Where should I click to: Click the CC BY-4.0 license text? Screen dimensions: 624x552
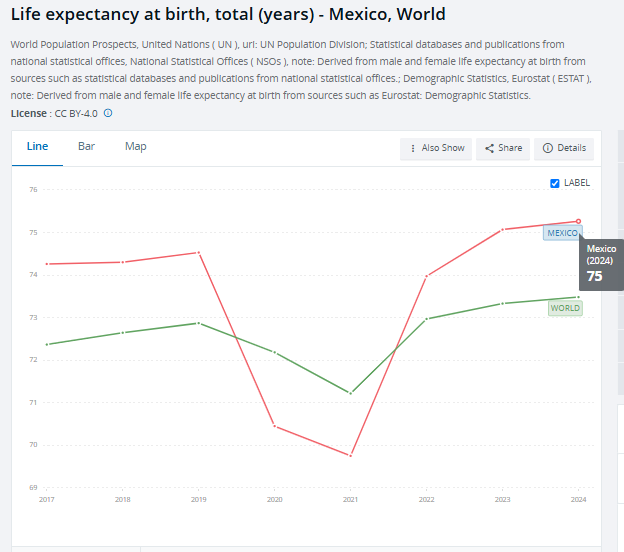[76, 114]
